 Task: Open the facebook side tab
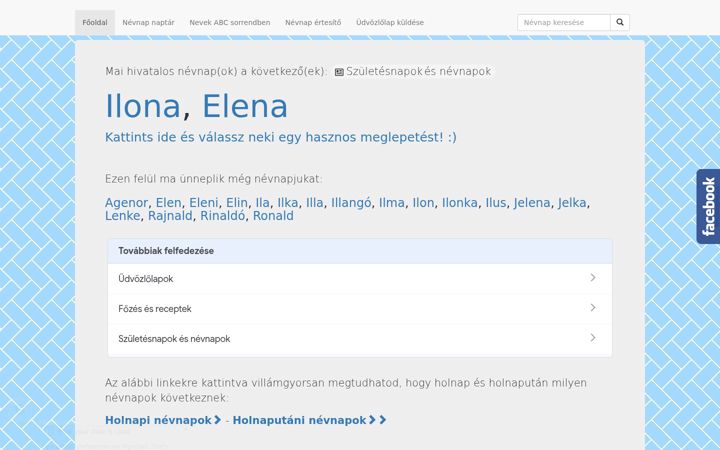708,207
